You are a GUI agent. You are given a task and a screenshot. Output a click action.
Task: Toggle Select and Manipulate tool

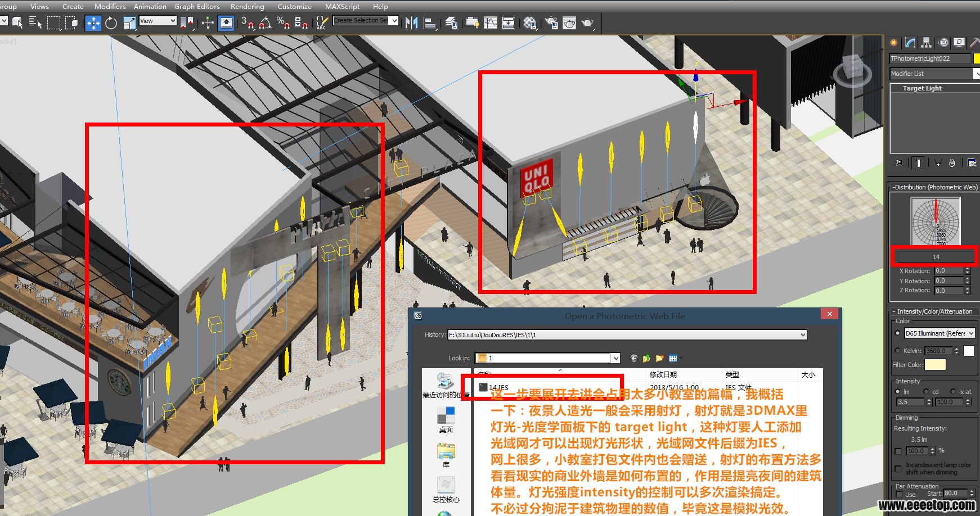point(208,23)
